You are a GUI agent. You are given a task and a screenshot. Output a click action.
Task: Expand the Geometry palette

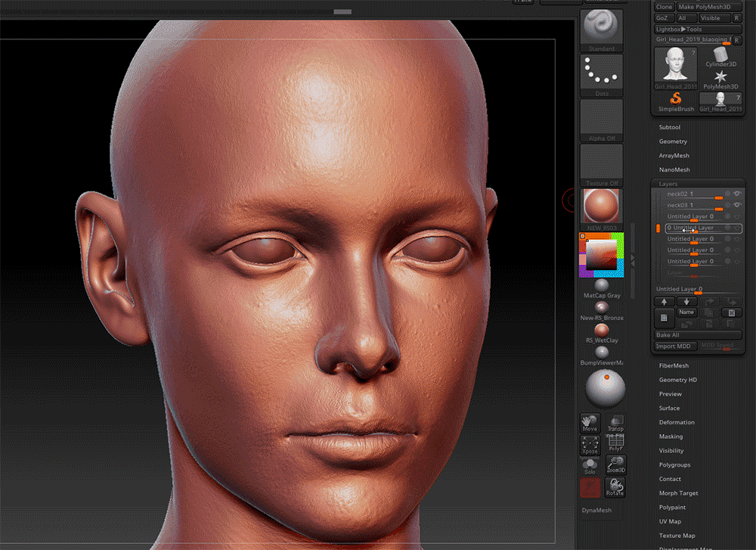[x=673, y=141]
